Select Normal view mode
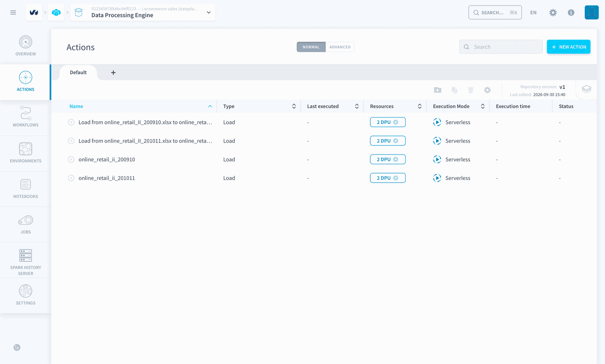The height and width of the screenshot is (364, 605). (311, 47)
